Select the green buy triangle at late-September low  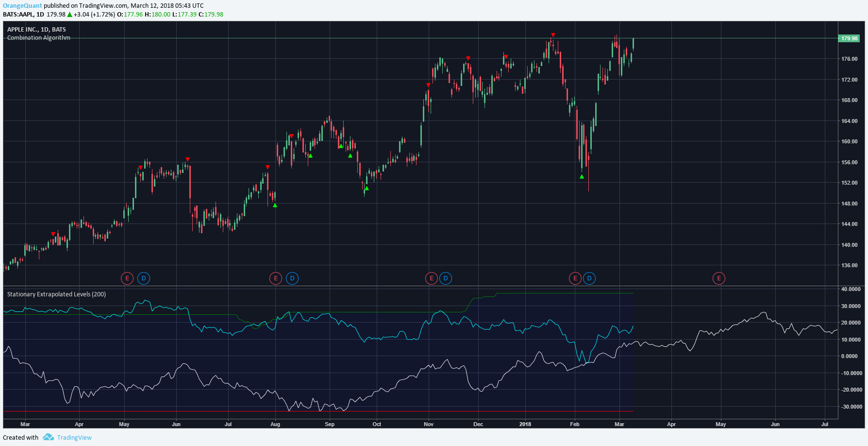tap(367, 188)
